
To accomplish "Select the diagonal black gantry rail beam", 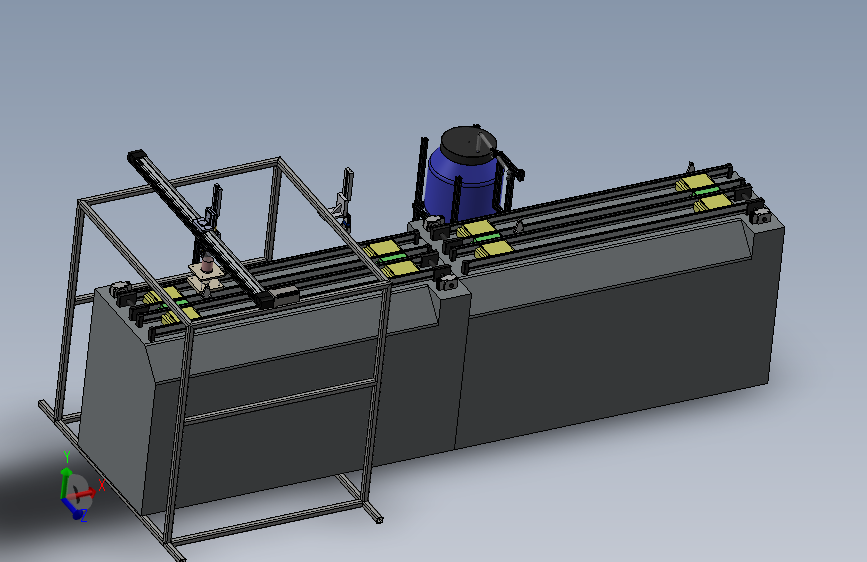I will click(x=201, y=227).
